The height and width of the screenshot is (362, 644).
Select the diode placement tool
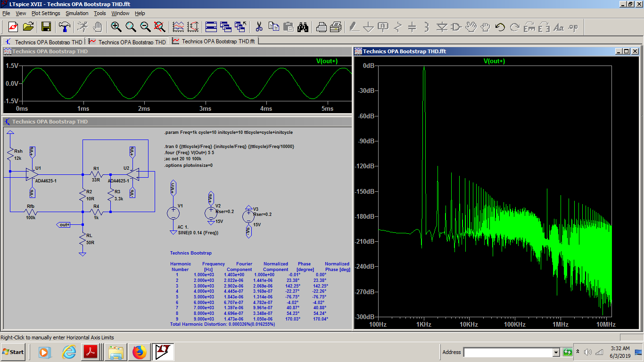(442, 27)
